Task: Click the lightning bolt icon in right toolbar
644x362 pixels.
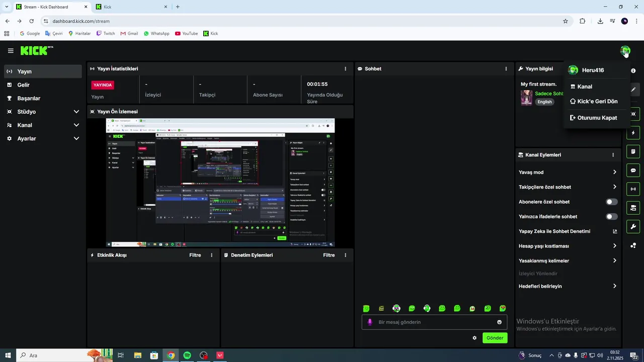Action: click(x=633, y=133)
